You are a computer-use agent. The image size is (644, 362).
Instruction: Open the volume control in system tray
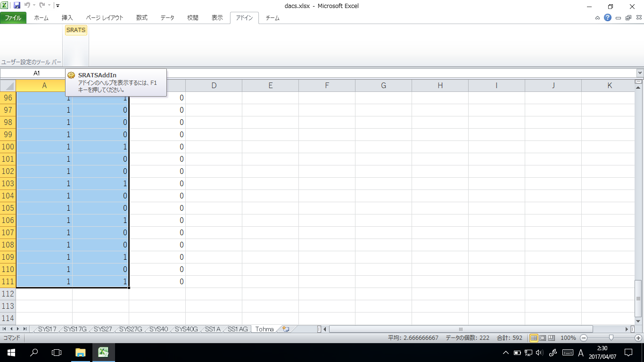pyautogui.click(x=540, y=352)
